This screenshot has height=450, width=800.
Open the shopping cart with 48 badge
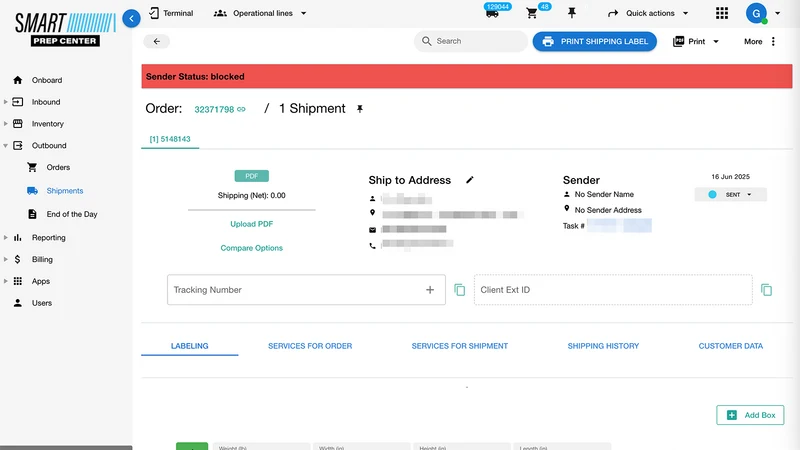532,13
